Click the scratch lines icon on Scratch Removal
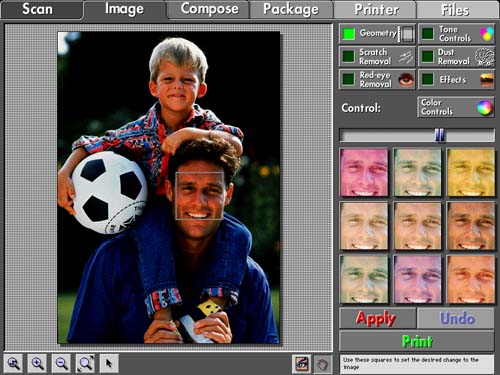Image resolution: width=500 pixels, height=375 pixels. pos(406,57)
